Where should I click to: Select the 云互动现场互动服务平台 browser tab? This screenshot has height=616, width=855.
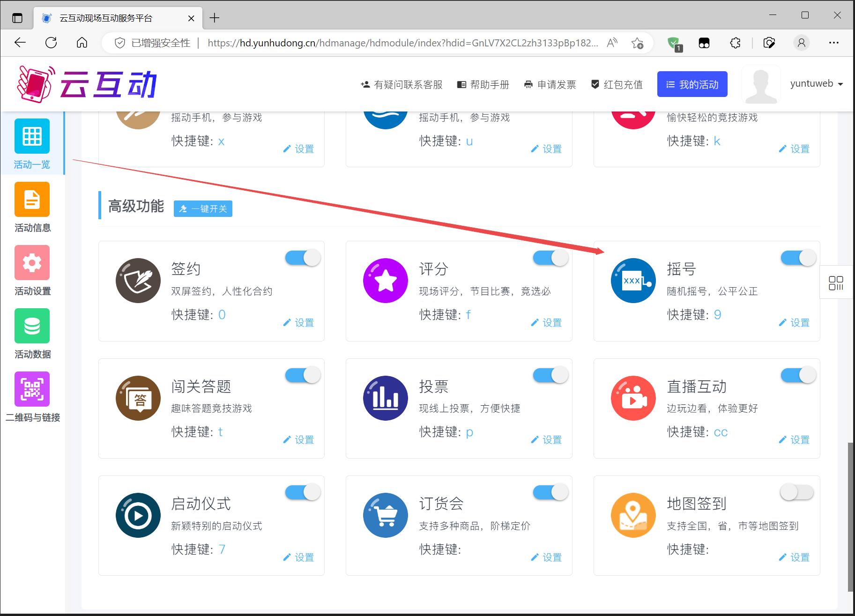pyautogui.click(x=118, y=18)
